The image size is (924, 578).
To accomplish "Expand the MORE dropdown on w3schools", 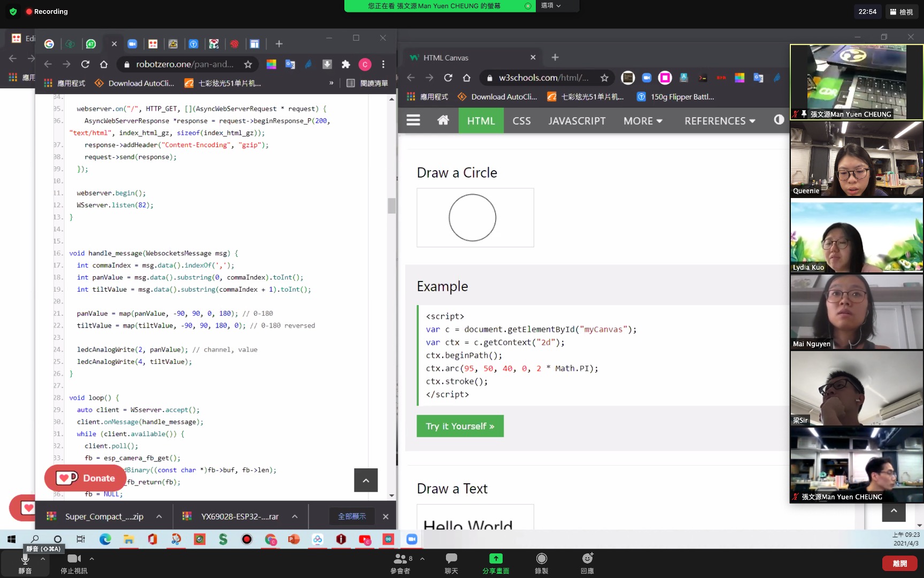I will tap(643, 120).
